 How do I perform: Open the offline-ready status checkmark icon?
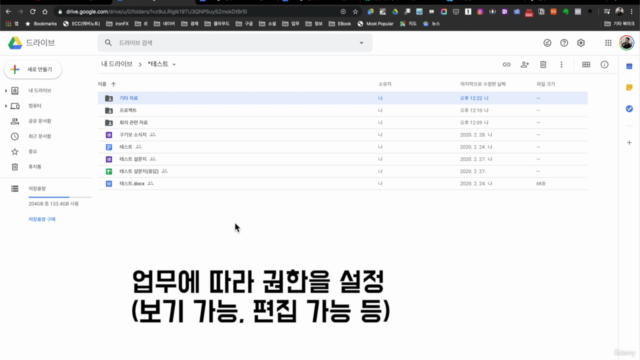(547, 43)
